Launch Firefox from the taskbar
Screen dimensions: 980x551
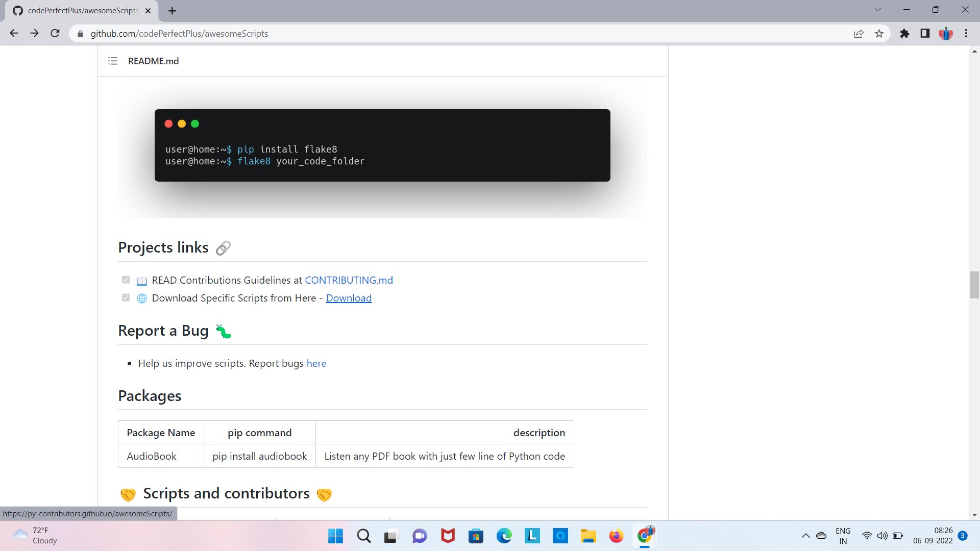click(616, 536)
